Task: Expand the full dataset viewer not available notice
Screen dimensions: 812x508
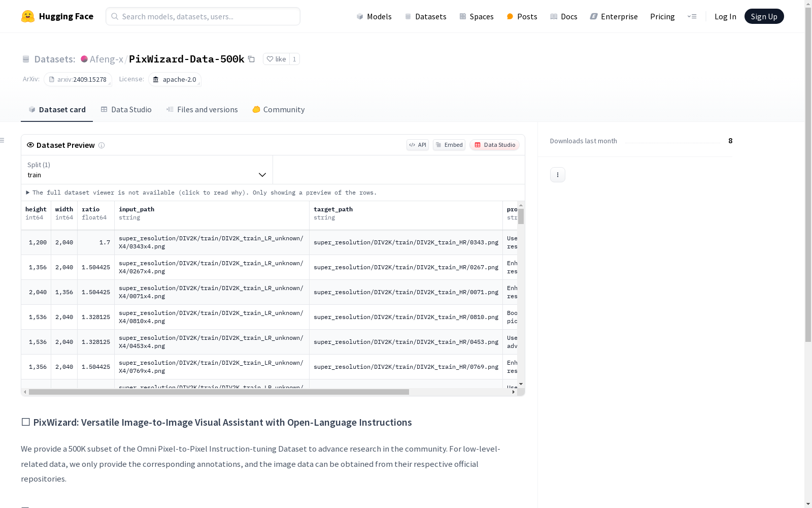Action: coord(201,193)
